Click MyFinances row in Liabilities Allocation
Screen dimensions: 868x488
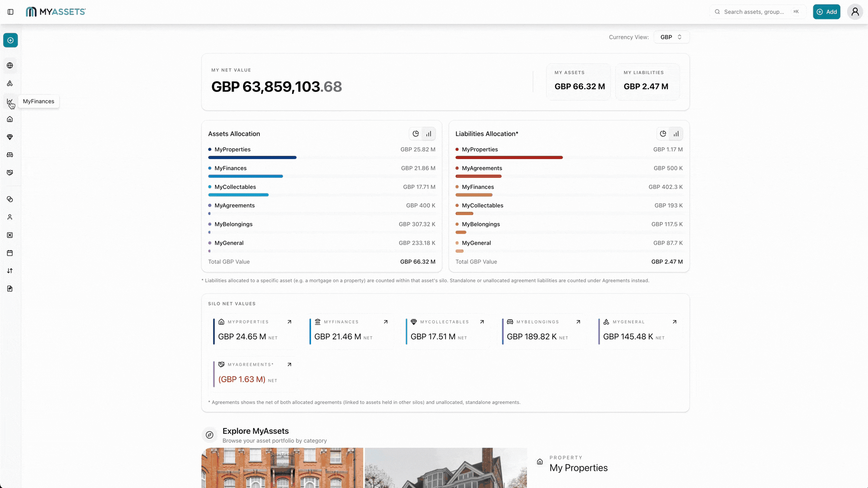click(569, 191)
